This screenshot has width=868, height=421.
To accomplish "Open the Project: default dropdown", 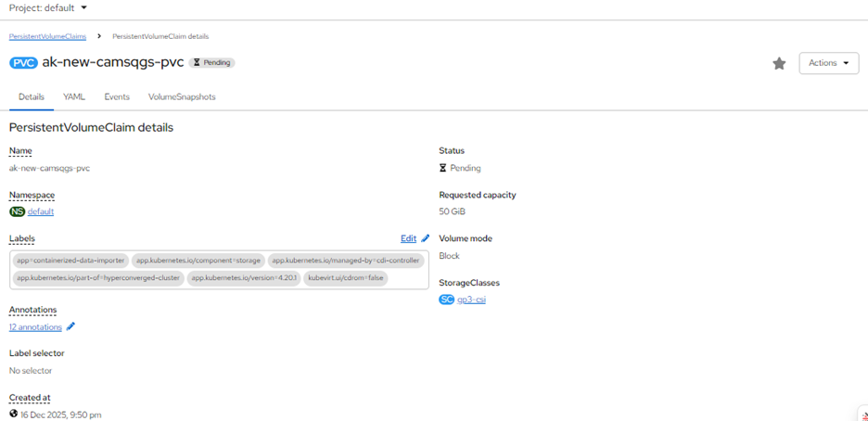I will click(x=48, y=7).
